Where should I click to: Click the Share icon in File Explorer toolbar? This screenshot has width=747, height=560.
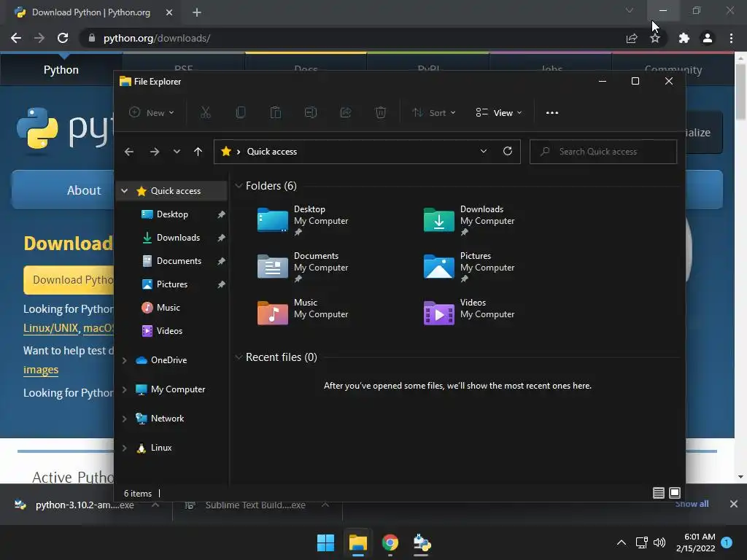pos(346,112)
